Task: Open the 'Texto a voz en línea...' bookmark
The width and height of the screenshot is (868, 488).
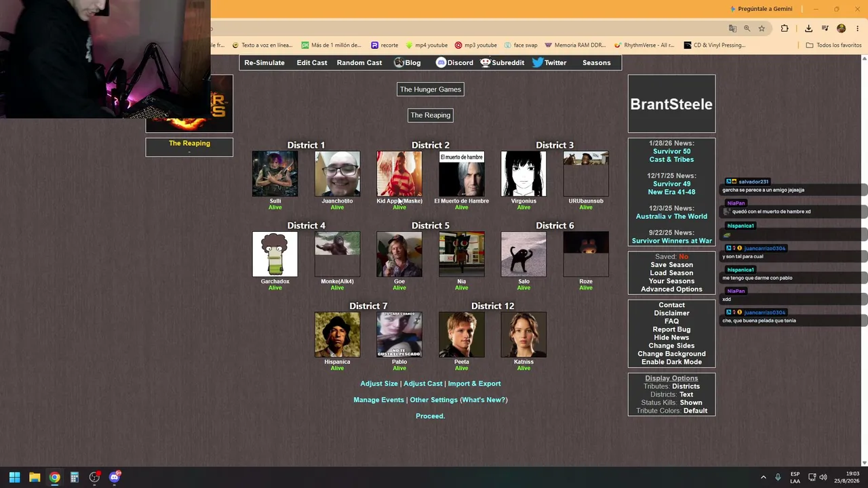Action: pos(262,45)
